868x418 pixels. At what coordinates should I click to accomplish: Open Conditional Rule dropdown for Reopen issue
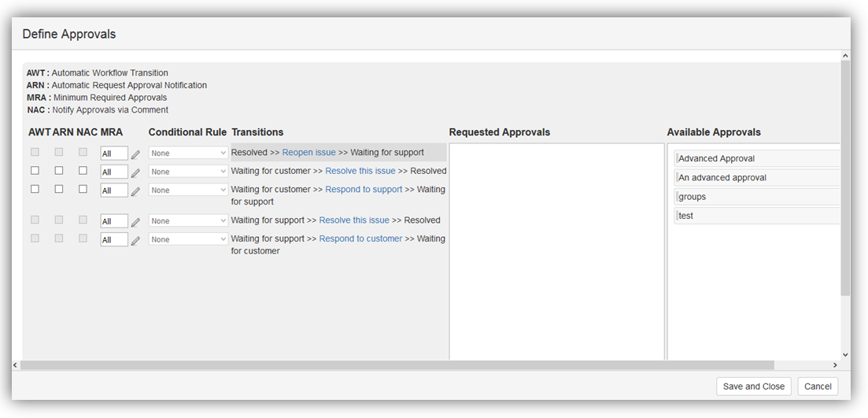tap(188, 153)
